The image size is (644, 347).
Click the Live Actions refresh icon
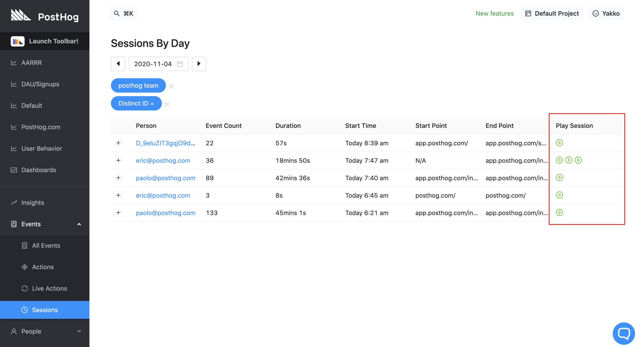(x=25, y=288)
